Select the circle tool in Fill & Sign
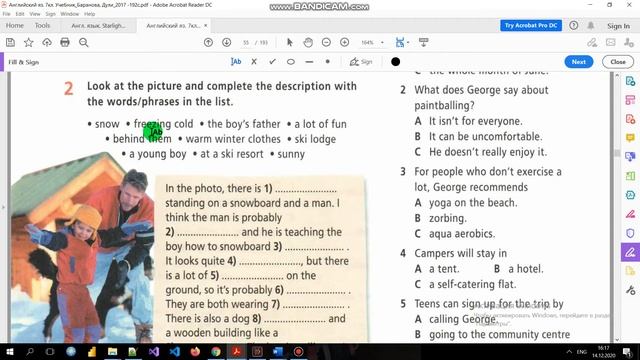This screenshot has height=360, width=640. pyautogui.click(x=291, y=62)
